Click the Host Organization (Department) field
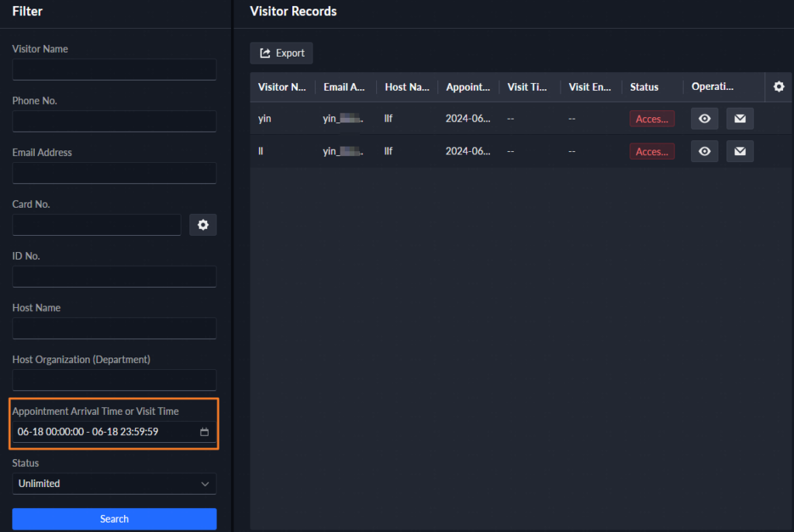This screenshot has height=532, width=794. point(114,380)
